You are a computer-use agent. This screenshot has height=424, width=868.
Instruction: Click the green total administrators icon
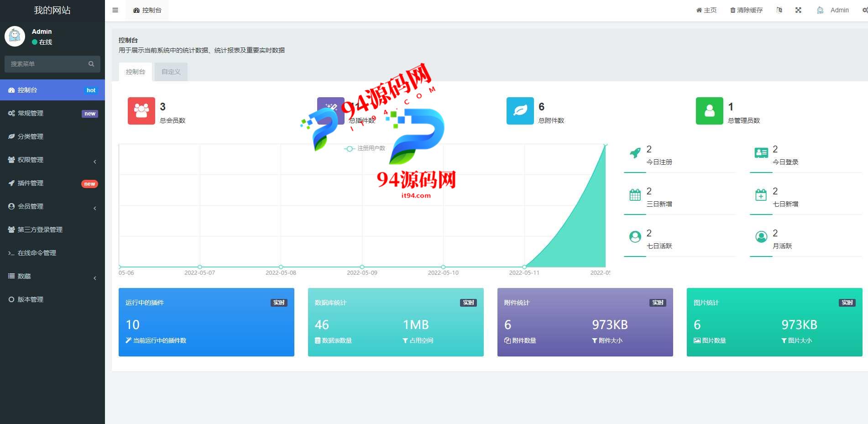click(710, 111)
